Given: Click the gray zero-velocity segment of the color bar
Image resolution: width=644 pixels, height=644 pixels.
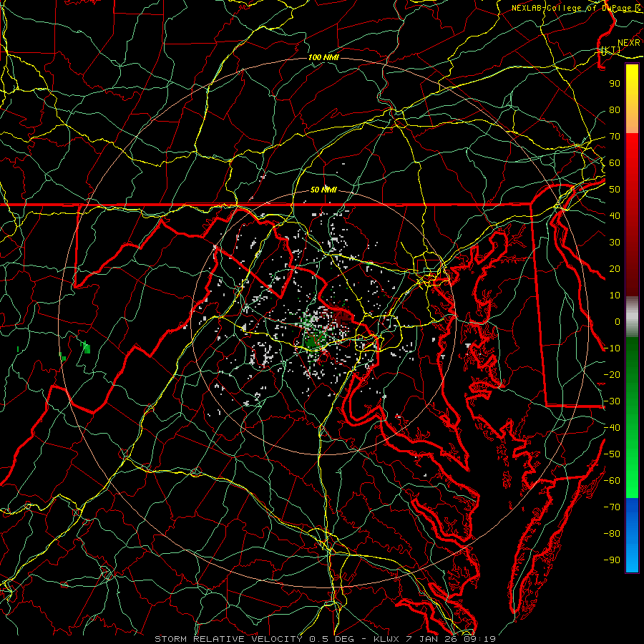Looking at the screenshot, I should [x=632, y=317].
